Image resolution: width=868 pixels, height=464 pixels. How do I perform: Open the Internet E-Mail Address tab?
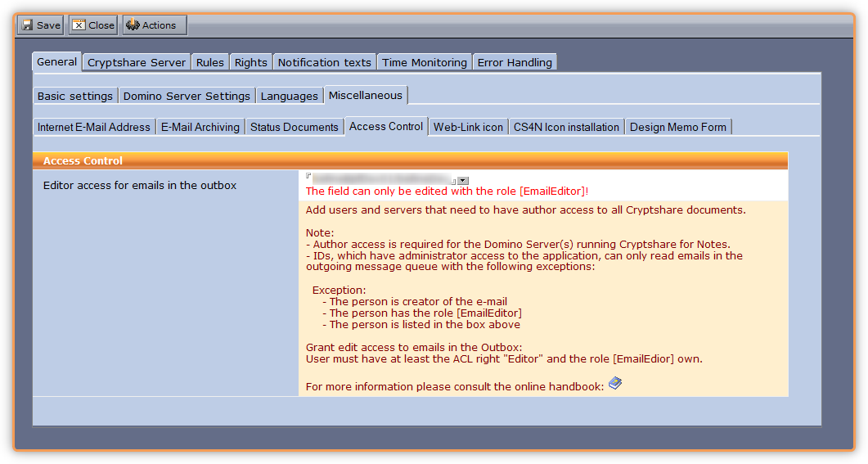94,127
